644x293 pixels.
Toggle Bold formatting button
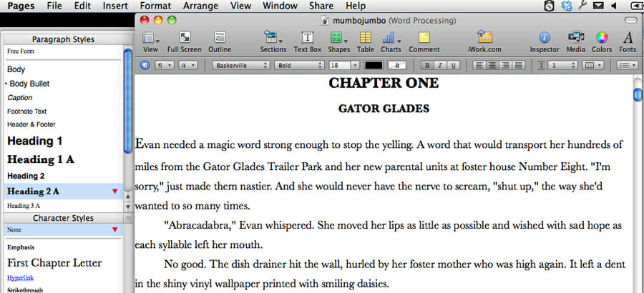428,65
